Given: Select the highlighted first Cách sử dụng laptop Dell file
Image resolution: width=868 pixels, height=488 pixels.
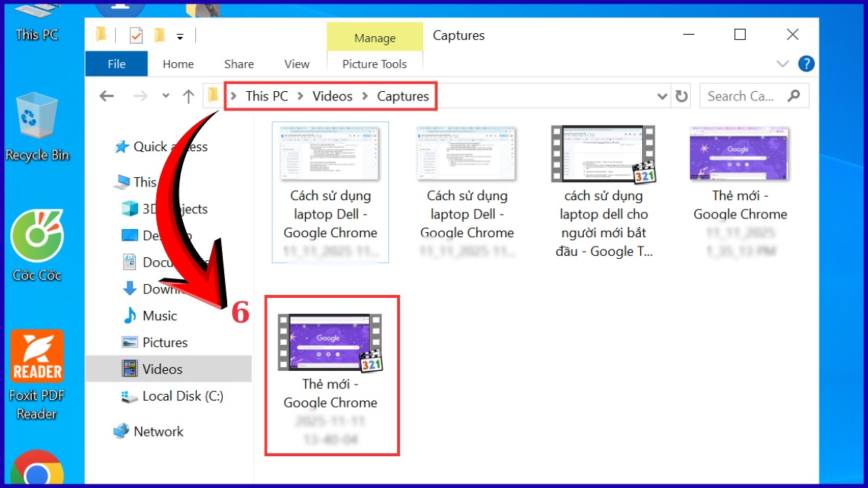Looking at the screenshot, I should pyautogui.click(x=330, y=192).
